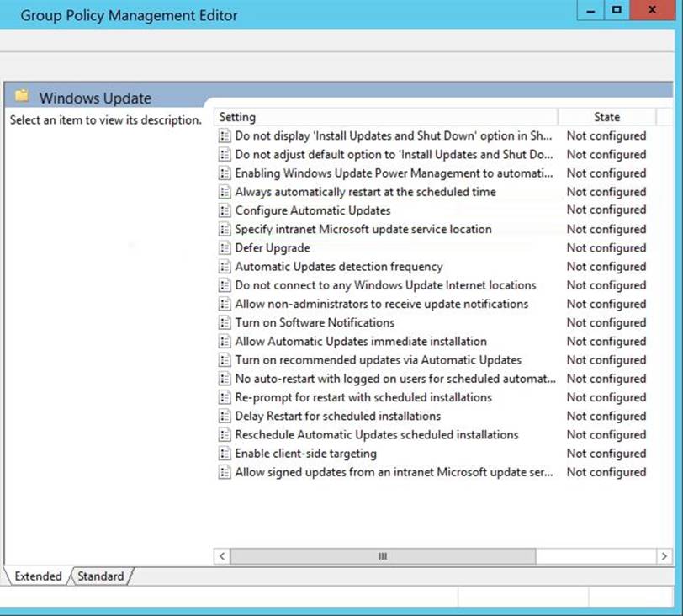Click icon next to Turn on Software Notifications

click(x=225, y=323)
